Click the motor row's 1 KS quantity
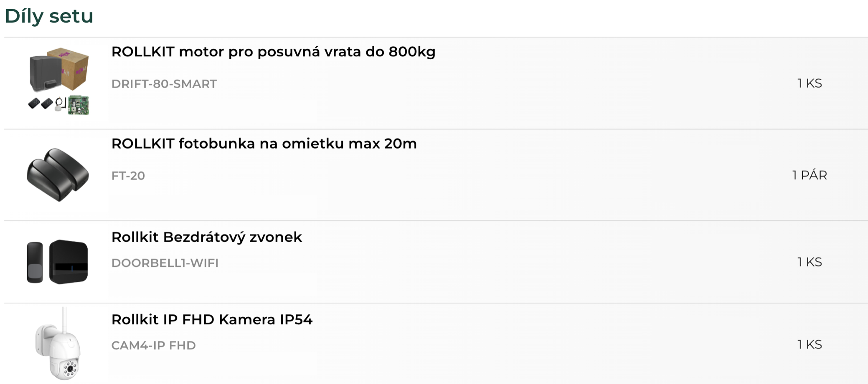This screenshot has height=384, width=868. point(810,83)
